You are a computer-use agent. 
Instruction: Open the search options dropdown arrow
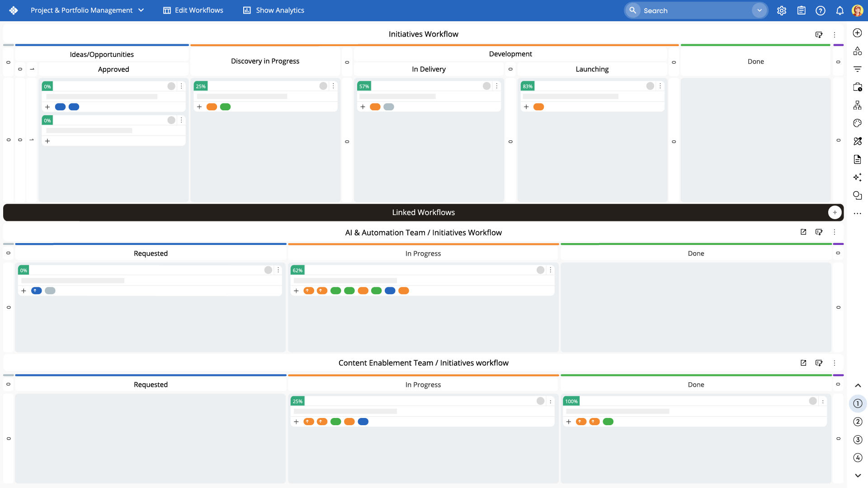[x=759, y=10]
